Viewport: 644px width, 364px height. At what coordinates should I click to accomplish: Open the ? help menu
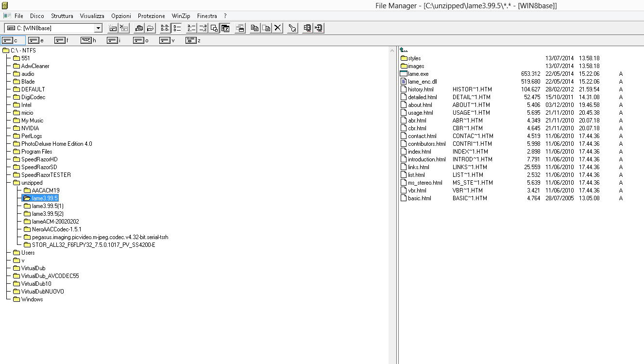tap(225, 16)
